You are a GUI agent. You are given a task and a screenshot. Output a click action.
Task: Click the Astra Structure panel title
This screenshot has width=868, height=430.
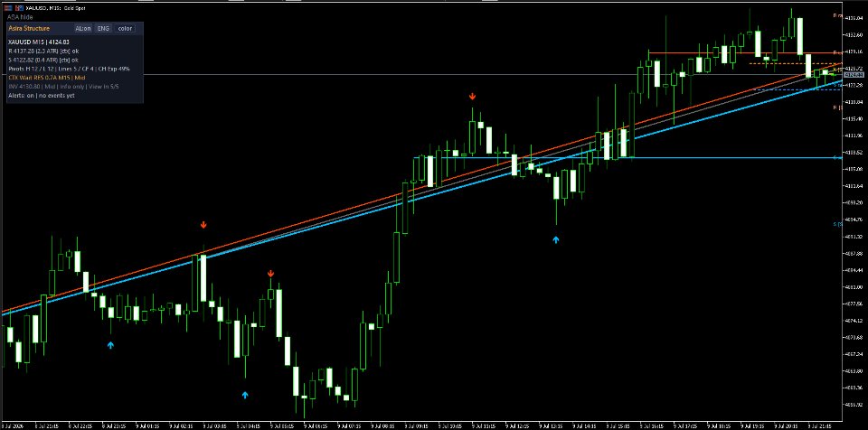click(29, 28)
